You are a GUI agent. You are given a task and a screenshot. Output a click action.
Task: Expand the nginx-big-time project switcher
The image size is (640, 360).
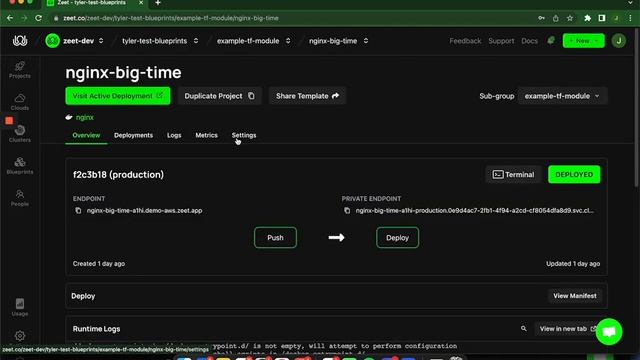click(x=366, y=41)
